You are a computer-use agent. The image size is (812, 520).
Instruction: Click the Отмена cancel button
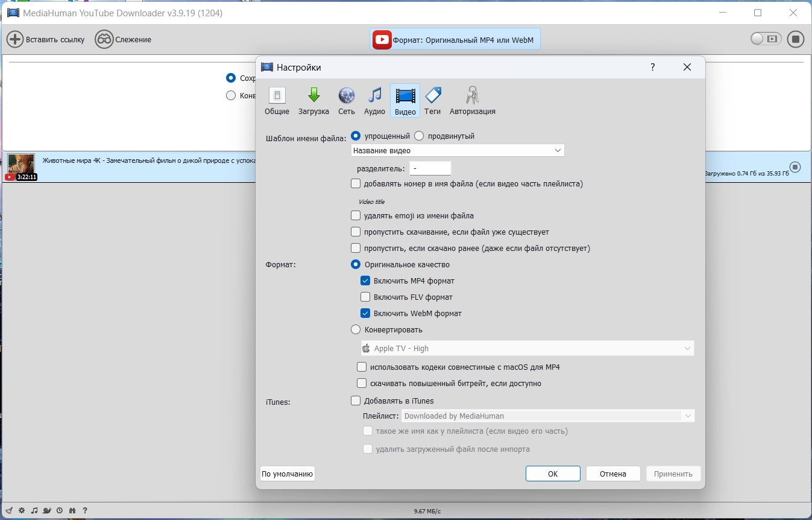coord(613,474)
